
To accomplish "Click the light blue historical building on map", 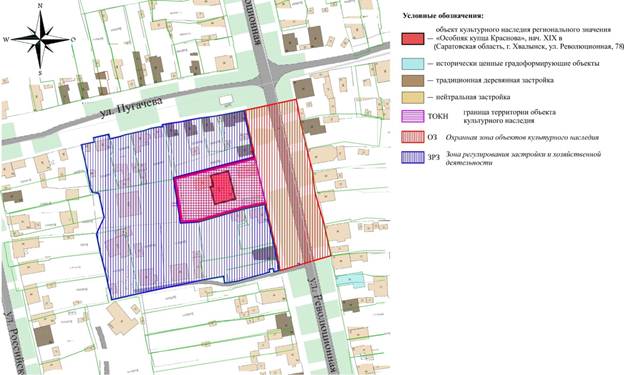I will click(350, 280).
